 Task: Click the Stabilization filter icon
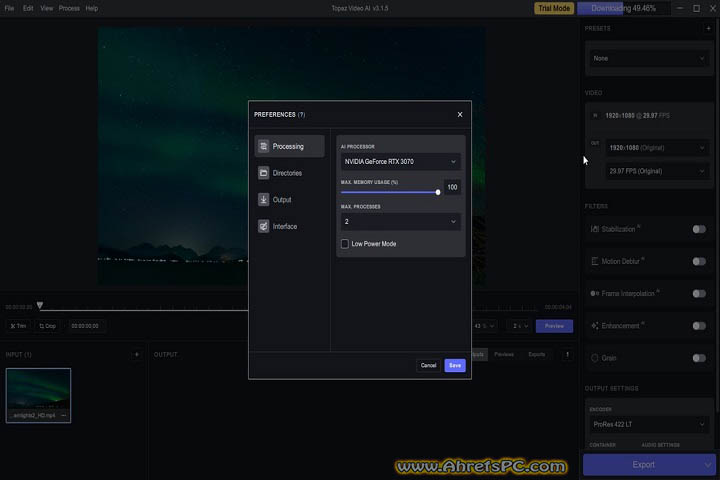click(595, 229)
